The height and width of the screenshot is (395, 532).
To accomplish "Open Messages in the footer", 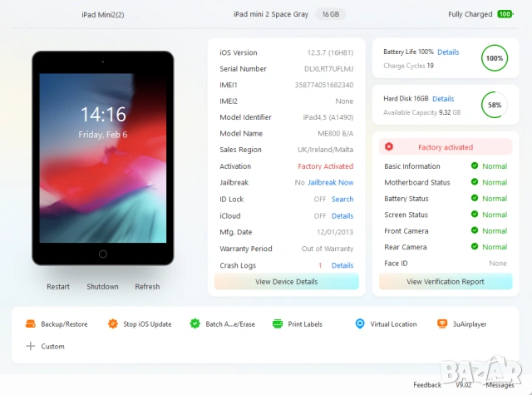I will click(500, 385).
